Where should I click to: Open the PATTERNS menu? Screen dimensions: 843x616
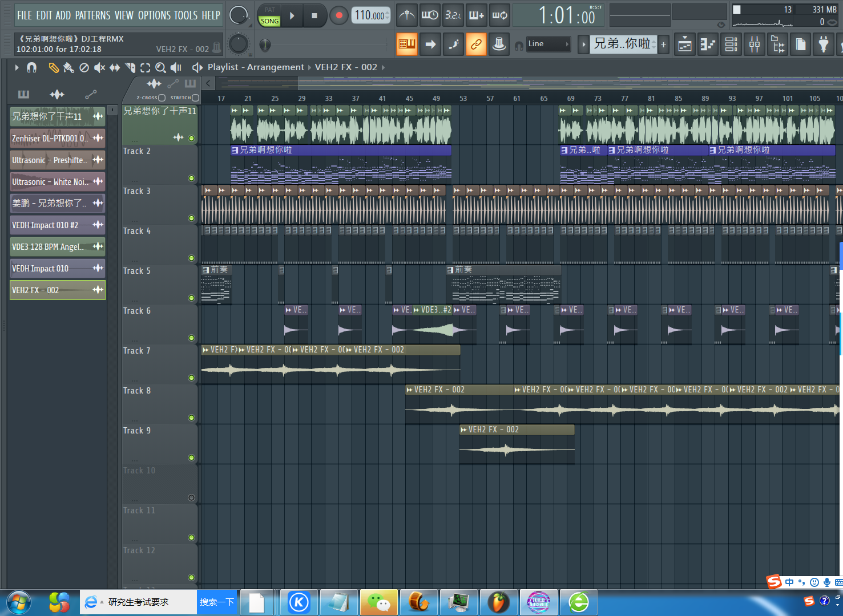pyautogui.click(x=94, y=15)
